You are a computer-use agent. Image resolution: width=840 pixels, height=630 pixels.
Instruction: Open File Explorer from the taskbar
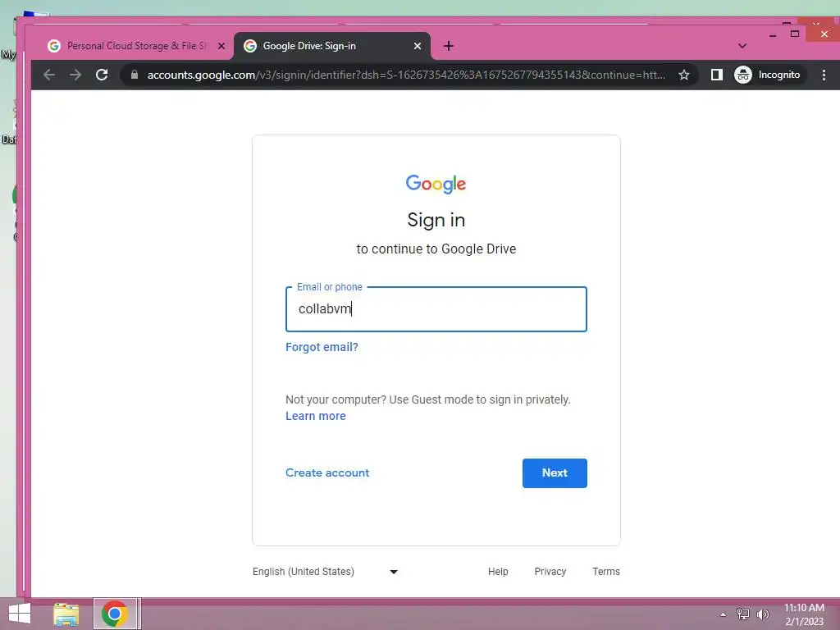66,614
